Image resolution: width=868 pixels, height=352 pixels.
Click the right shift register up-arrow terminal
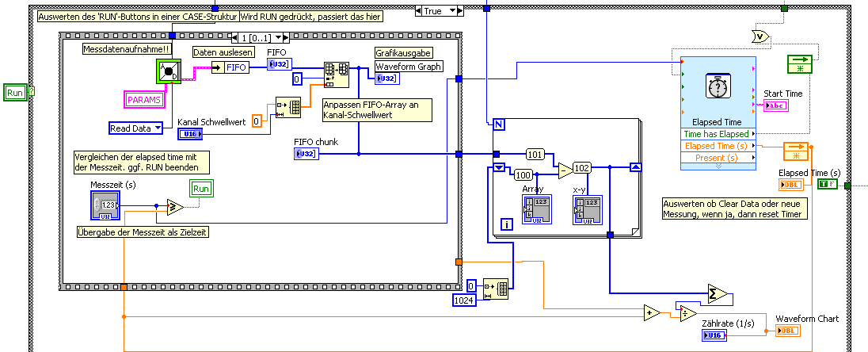point(635,167)
